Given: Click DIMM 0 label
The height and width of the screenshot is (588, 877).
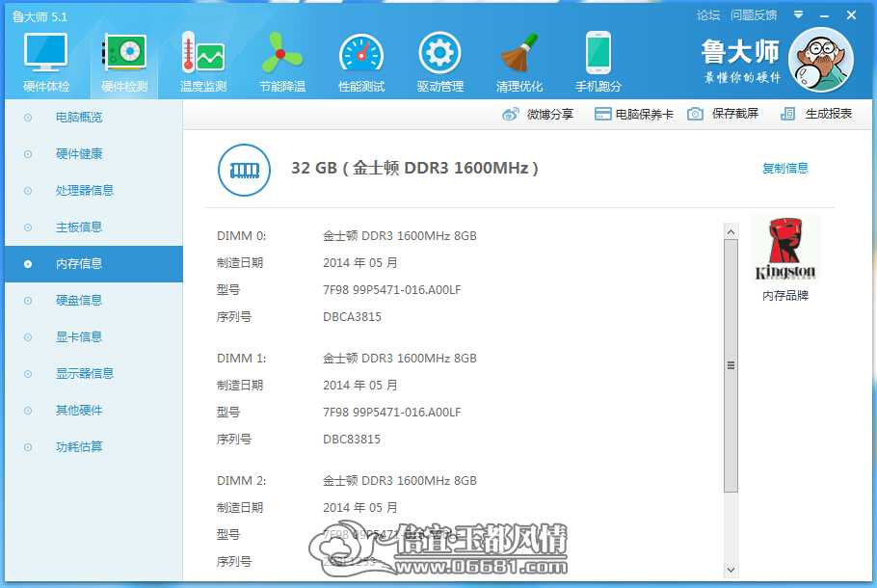Looking at the screenshot, I should coord(242,236).
